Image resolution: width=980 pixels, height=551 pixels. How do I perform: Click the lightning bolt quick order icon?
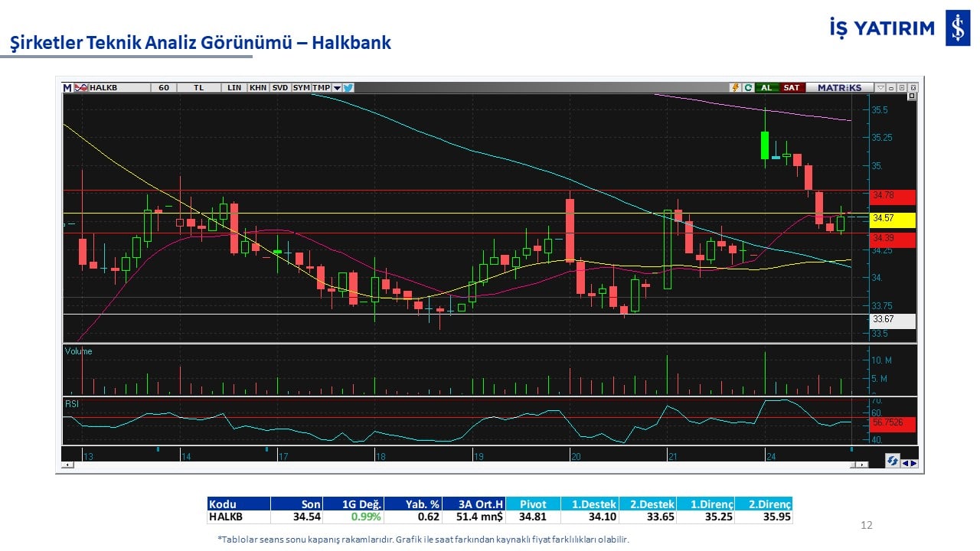(x=736, y=87)
